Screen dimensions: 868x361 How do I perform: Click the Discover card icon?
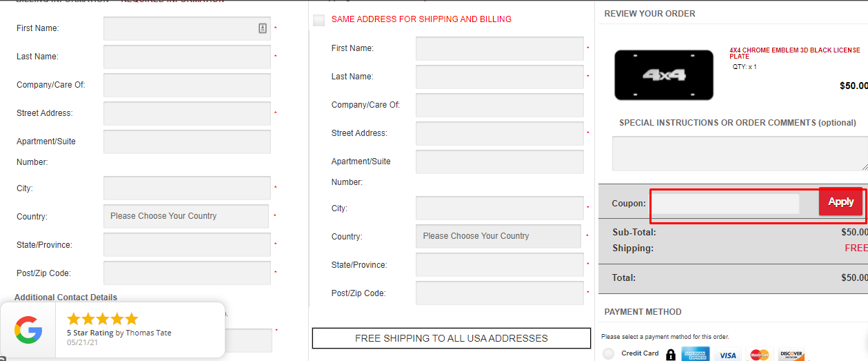pos(791,355)
